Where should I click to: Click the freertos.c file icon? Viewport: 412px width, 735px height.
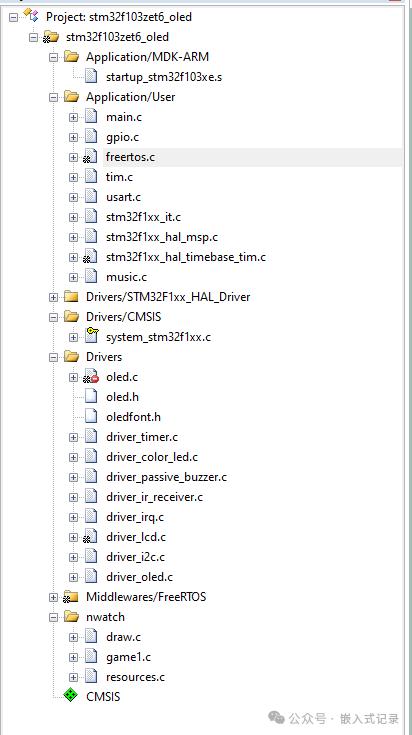90,157
